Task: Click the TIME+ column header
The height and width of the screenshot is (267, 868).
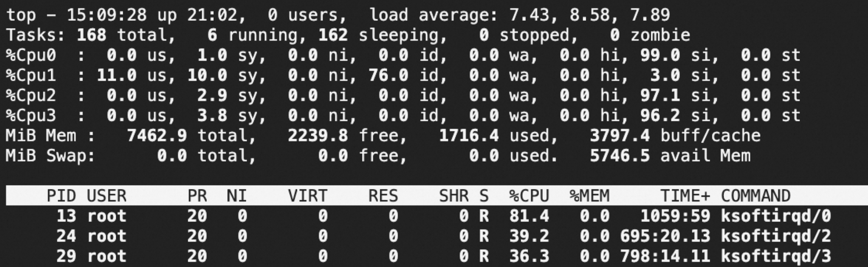Action: (685, 196)
